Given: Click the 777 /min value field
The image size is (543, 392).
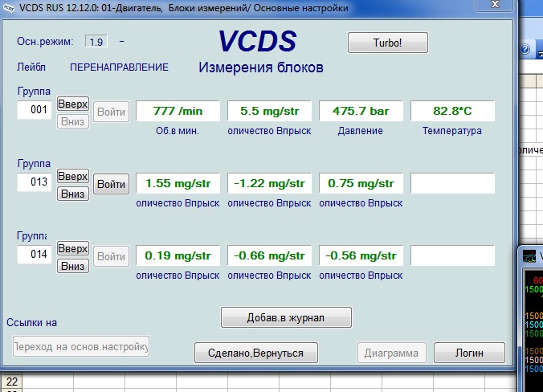Looking at the screenshot, I should 178,111.
